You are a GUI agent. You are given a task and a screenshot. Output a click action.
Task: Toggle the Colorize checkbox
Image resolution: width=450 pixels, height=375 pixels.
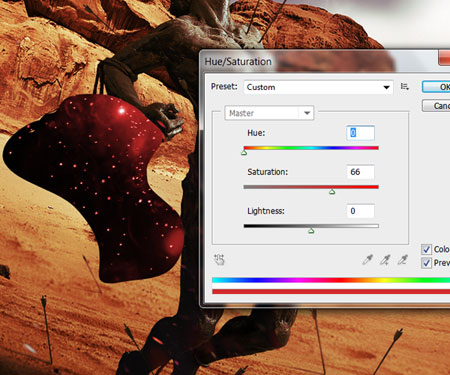(x=426, y=249)
